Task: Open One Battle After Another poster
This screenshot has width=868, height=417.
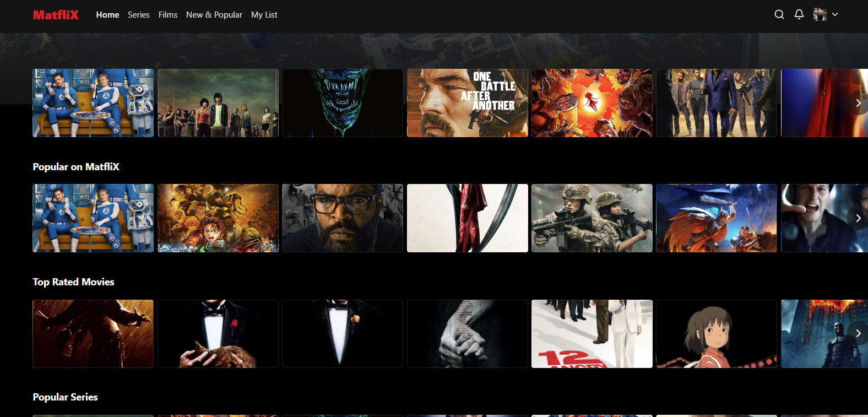Action: pos(468,103)
